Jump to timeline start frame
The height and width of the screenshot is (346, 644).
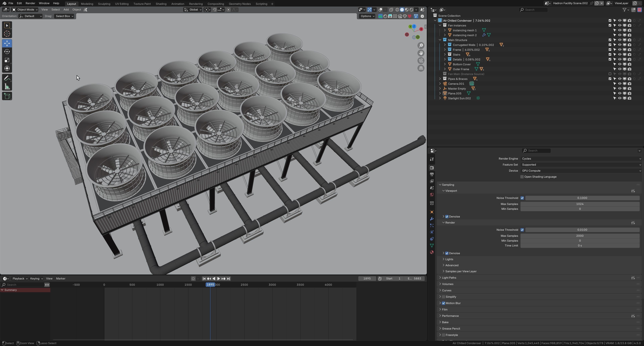pyautogui.click(x=204, y=279)
